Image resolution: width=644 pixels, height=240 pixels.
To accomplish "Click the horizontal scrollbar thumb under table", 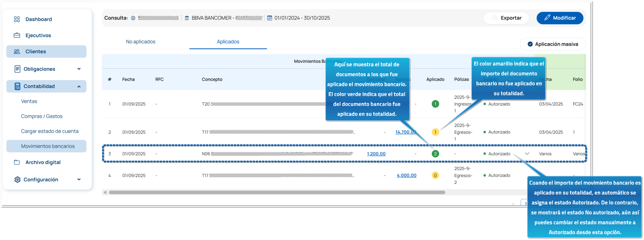I will [x=277, y=192].
